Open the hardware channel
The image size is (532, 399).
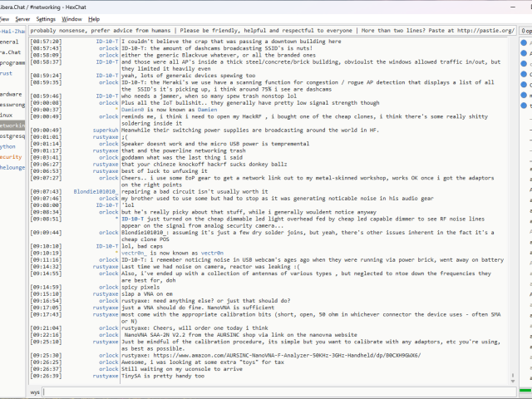coord(11,94)
